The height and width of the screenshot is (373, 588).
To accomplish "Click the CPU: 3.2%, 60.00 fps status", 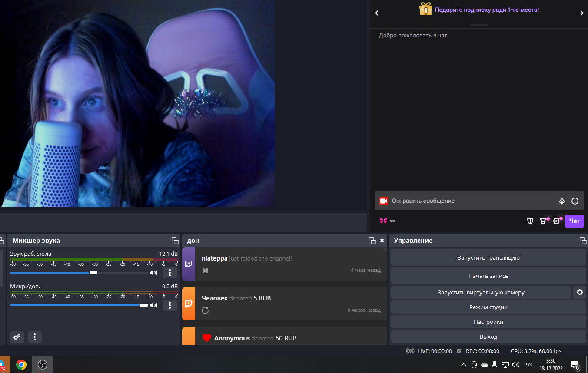I will coord(536,351).
